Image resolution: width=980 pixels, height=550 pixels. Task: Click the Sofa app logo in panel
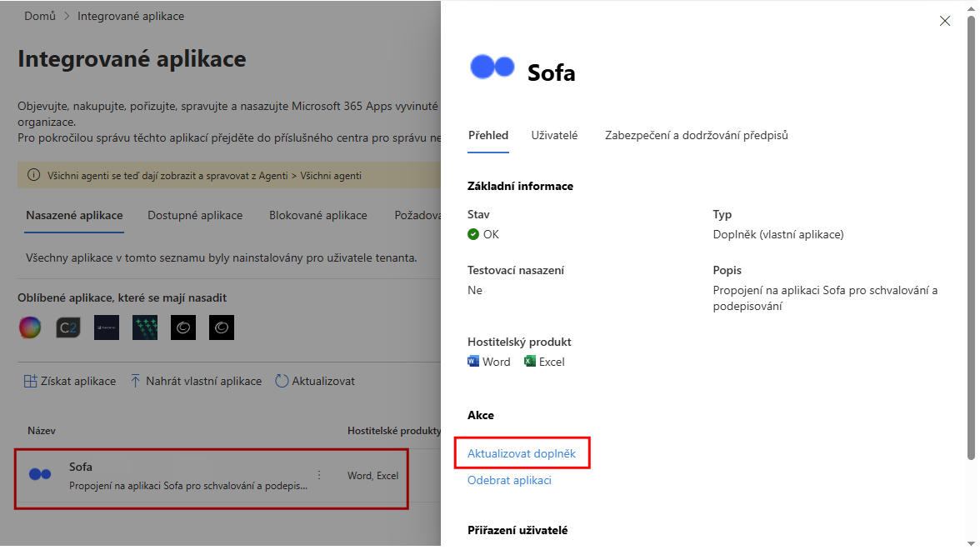click(x=492, y=67)
